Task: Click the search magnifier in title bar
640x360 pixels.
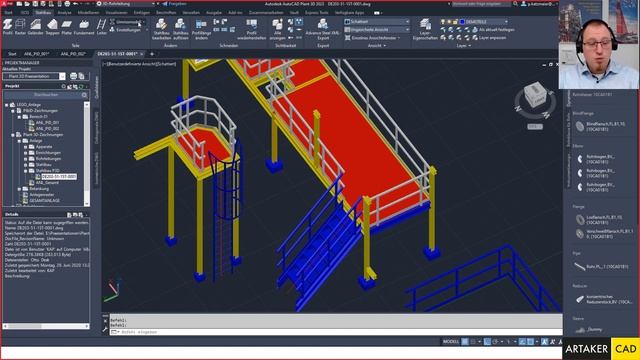Action: coord(516,4)
